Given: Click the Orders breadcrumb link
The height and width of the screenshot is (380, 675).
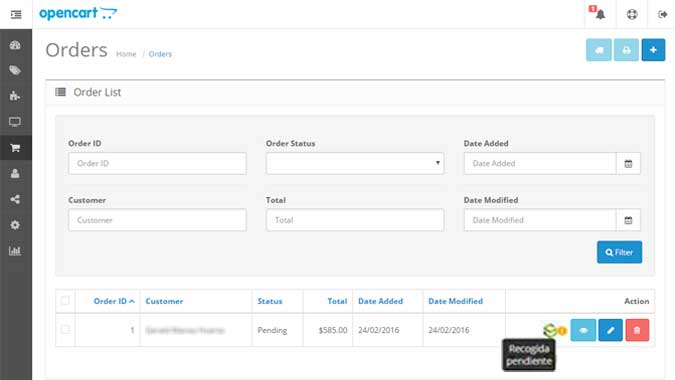Looking at the screenshot, I should 160,54.
